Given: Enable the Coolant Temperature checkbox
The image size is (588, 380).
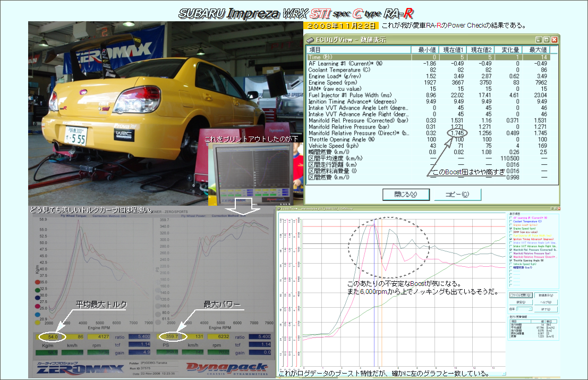Looking at the screenshot, I should (511, 222).
